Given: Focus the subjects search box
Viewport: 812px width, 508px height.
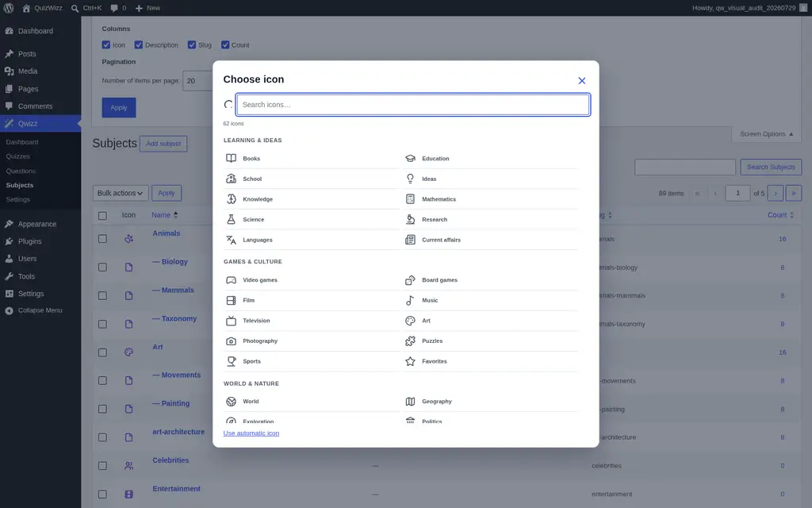Looking at the screenshot, I should click(685, 167).
